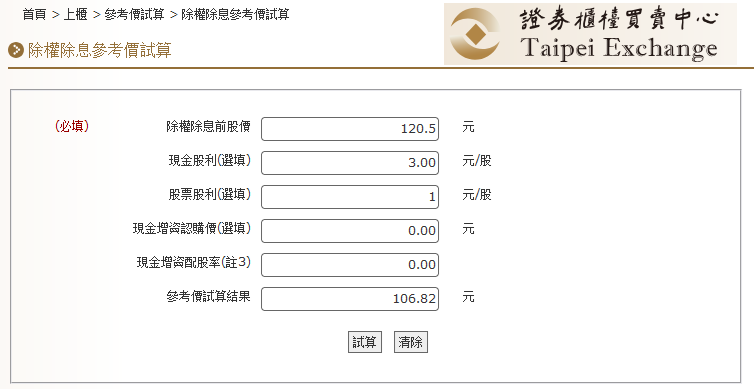
Task: Open 參考價試算 breadcrumb link
Action: click(x=134, y=14)
